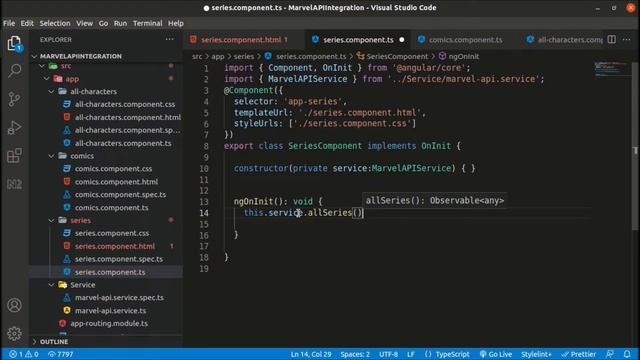This screenshot has height=360, width=640.
Task: Click the feedback icon in status bar
Action: click(x=610, y=354)
